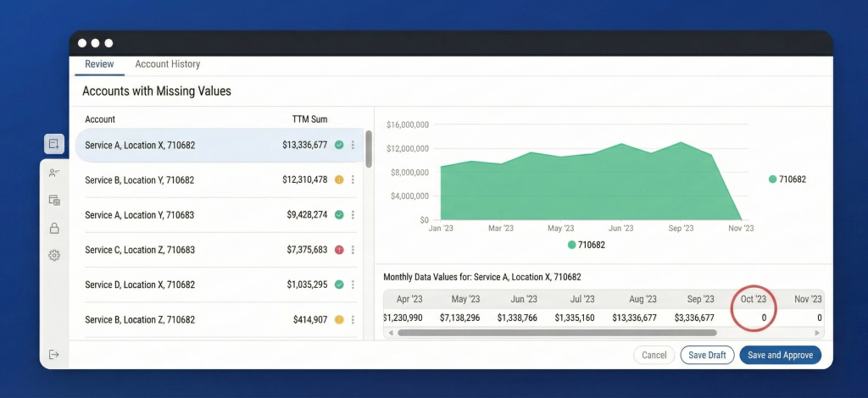The width and height of the screenshot is (868, 398).
Task: Click the logout icon at sidebar bottom
Action: pos(54,354)
